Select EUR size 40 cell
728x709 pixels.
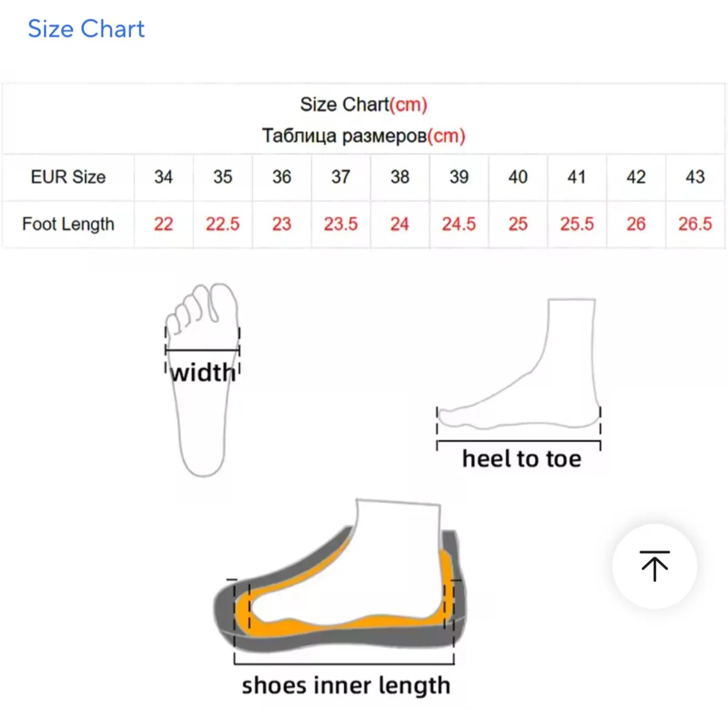[x=518, y=177]
